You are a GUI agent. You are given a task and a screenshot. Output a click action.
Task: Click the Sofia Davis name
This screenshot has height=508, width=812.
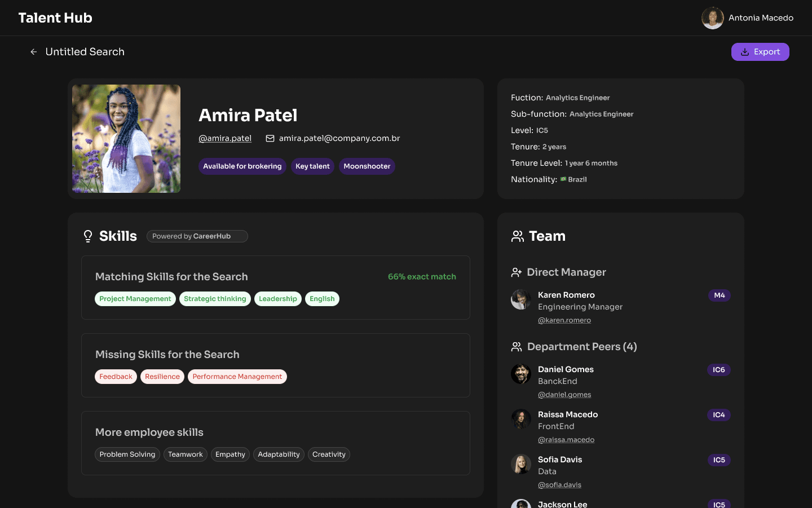pos(560,460)
